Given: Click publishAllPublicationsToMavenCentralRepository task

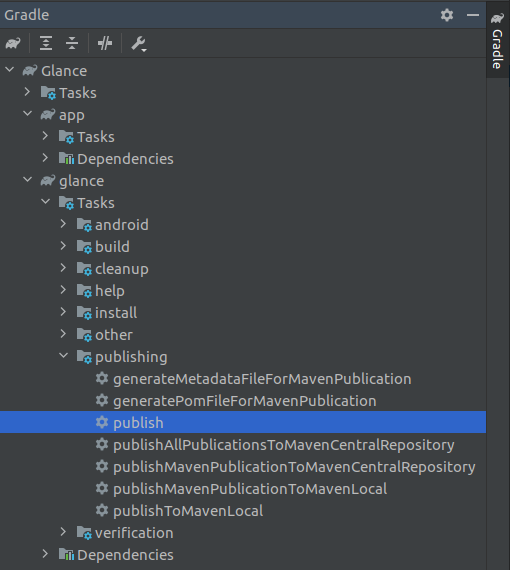Looking at the screenshot, I should (284, 445).
